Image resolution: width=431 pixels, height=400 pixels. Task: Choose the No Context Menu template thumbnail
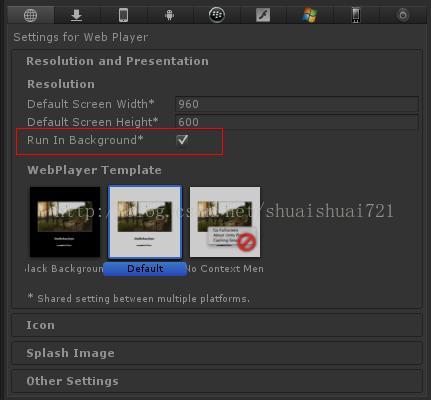point(225,222)
